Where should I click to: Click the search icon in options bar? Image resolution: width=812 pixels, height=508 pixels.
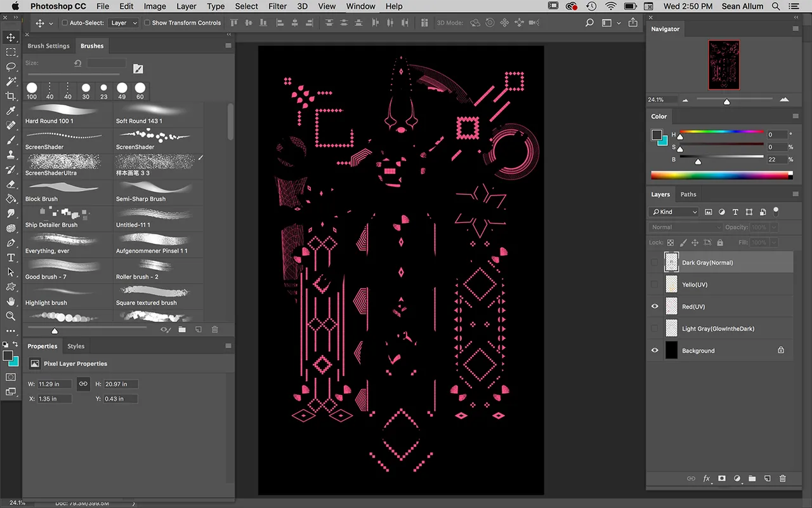(x=589, y=23)
